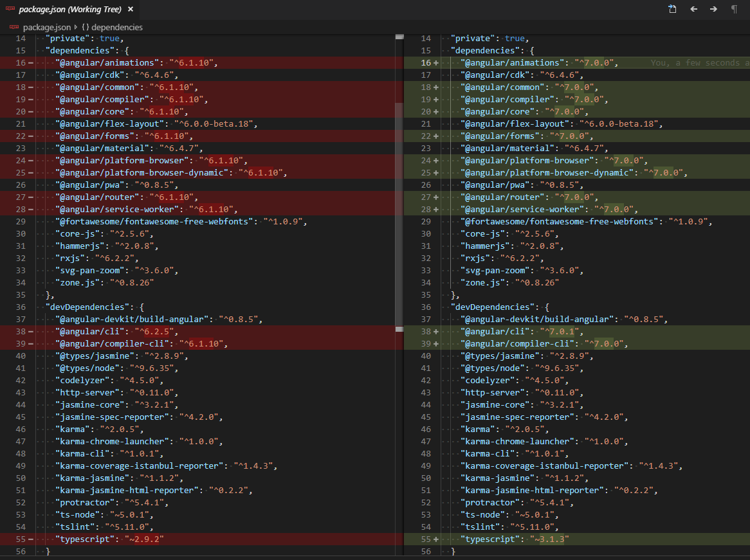Click line number 38 in the original pane

(x=21, y=331)
